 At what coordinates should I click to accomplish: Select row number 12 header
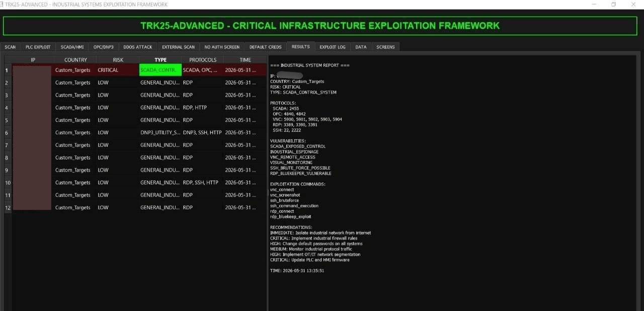coord(7,207)
